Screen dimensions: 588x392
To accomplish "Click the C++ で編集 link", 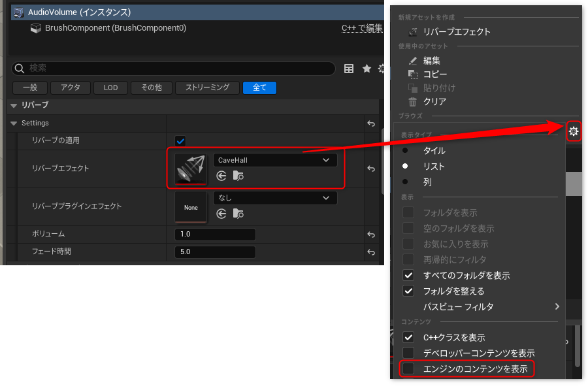I will 362,28.
